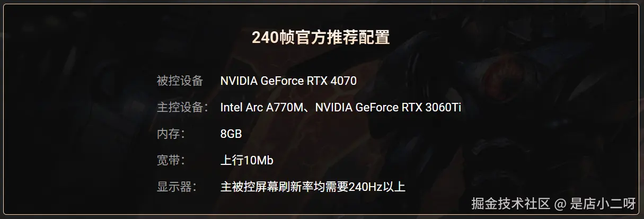This screenshot has width=644, height=219.
Task: Click NVIDIA GeForce RTX 4070 text
Action: pos(288,81)
